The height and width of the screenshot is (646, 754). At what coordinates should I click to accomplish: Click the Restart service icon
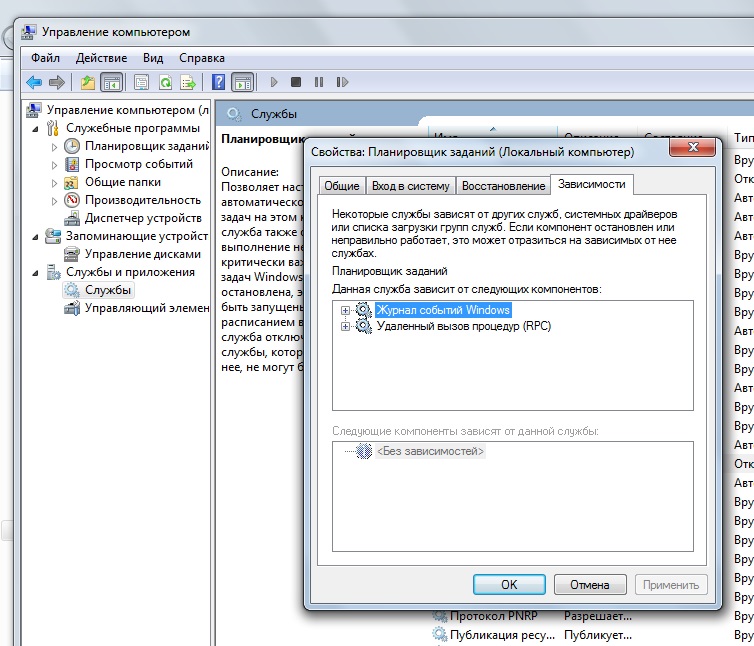click(x=342, y=82)
